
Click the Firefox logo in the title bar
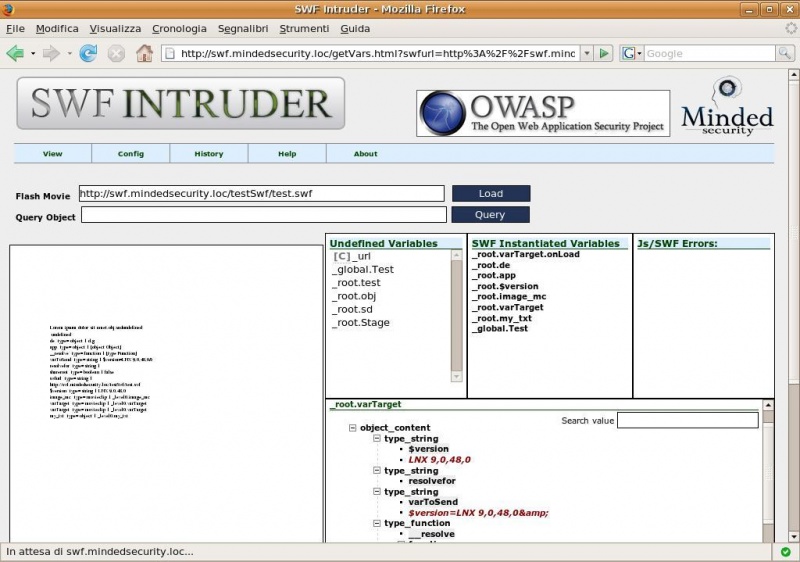point(8,9)
